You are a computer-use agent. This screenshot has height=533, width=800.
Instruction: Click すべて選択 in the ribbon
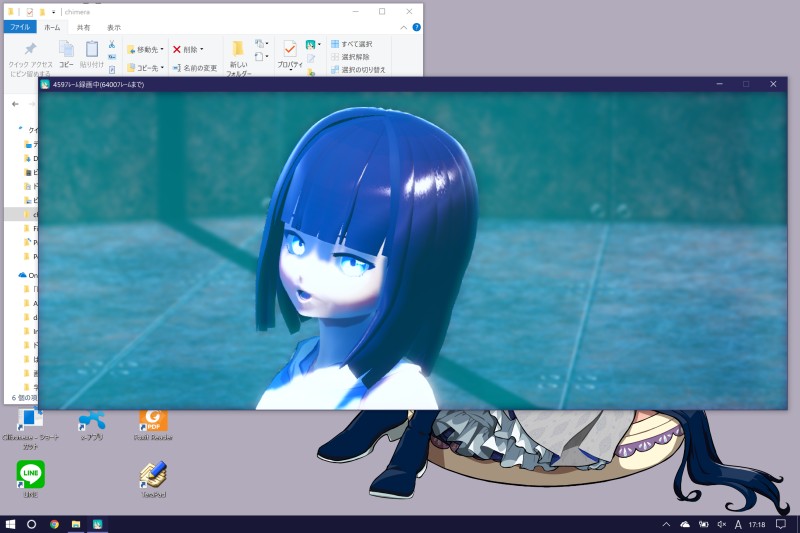(352, 44)
